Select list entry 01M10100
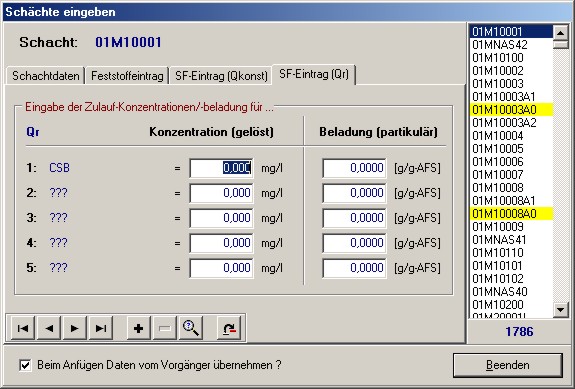 coord(511,58)
